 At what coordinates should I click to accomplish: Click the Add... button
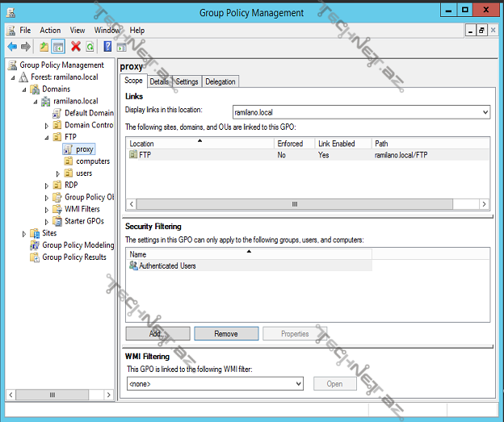[157, 333]
